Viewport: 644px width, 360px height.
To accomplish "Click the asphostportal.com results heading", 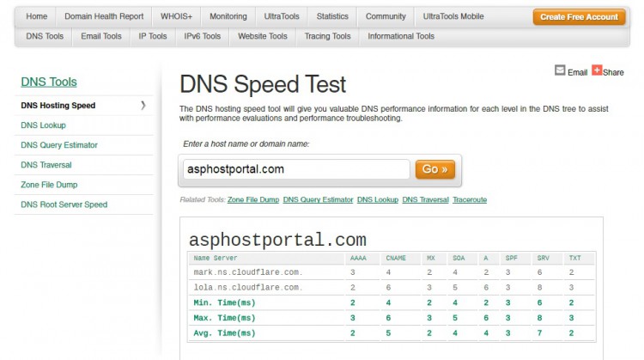I will pos(277,240).
